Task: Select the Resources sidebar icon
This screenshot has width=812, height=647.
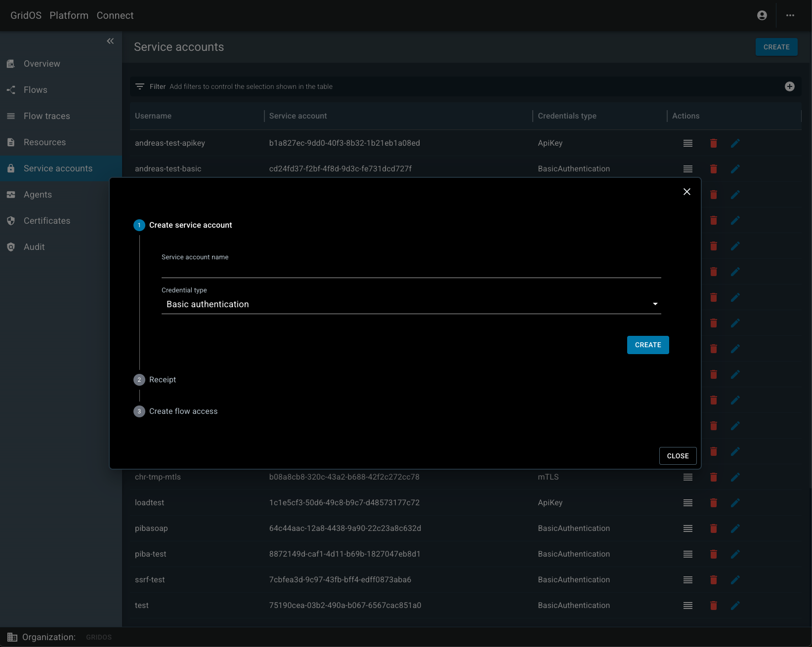Action: pyautogui.click(x=11, y=142)
